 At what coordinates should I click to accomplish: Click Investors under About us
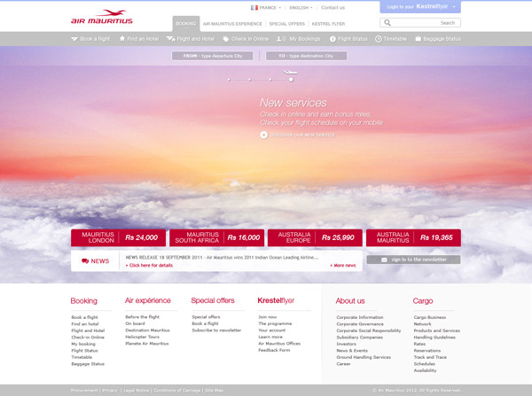347,344
